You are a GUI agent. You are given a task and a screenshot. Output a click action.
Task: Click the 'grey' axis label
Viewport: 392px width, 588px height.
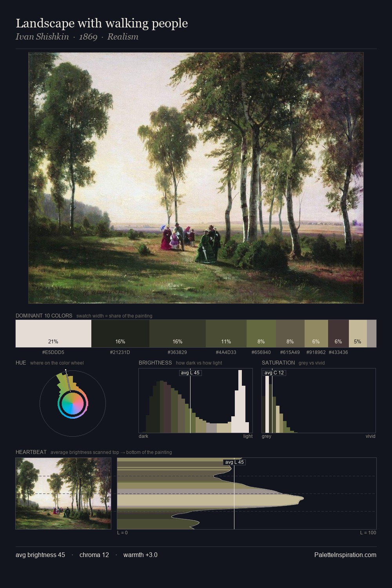[267, 436]
